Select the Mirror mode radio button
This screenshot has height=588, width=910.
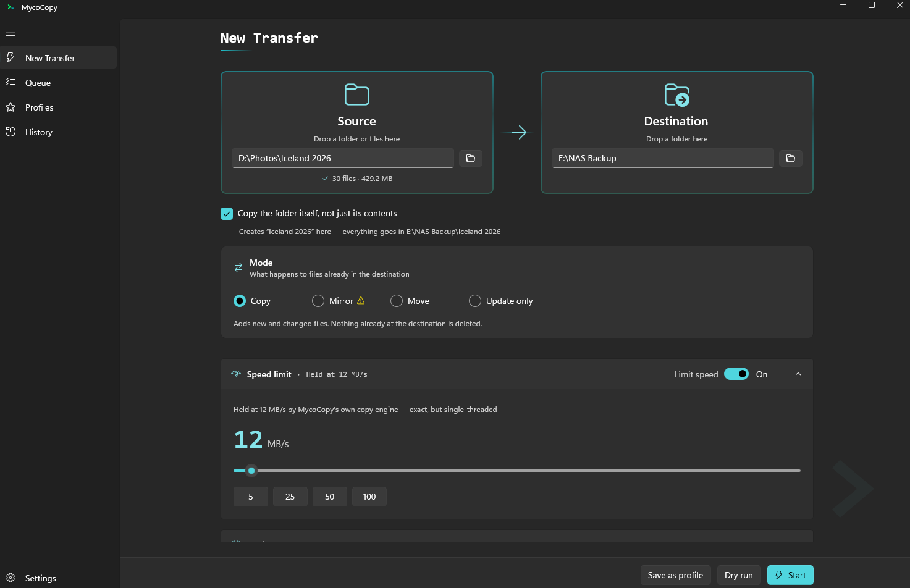pyautogui.click(x=318, y=301)
